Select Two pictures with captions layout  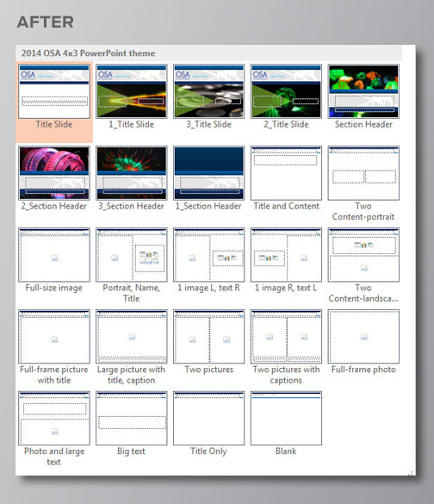click(x=286, y=337)
